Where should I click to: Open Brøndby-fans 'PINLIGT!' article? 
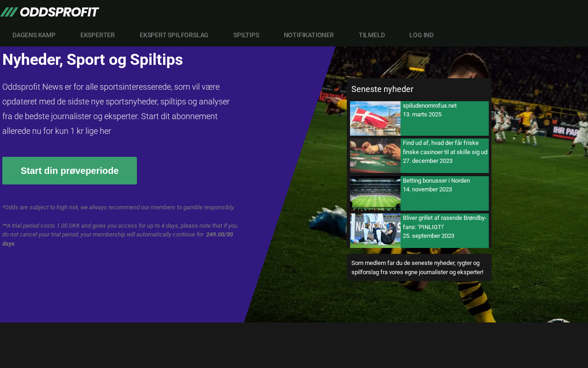point(445,222)
